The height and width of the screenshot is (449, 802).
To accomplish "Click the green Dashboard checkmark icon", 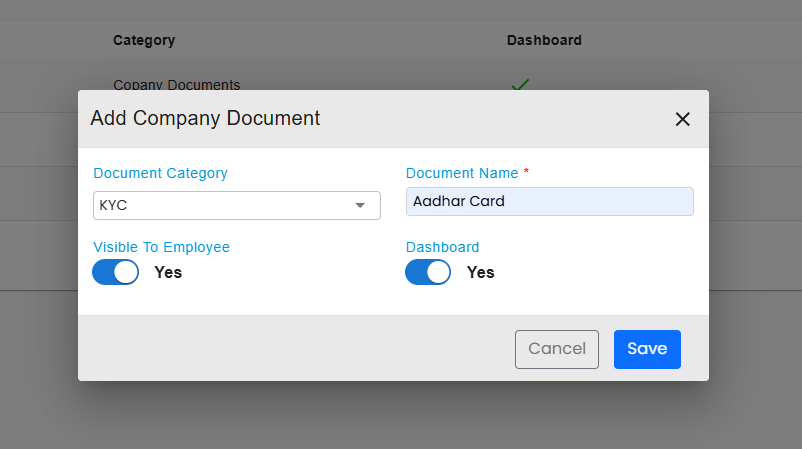I will point(520,85).
